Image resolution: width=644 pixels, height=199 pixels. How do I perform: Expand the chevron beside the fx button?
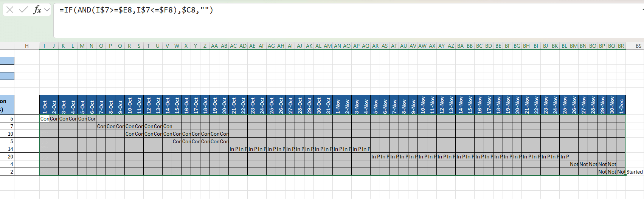[47, 10]
